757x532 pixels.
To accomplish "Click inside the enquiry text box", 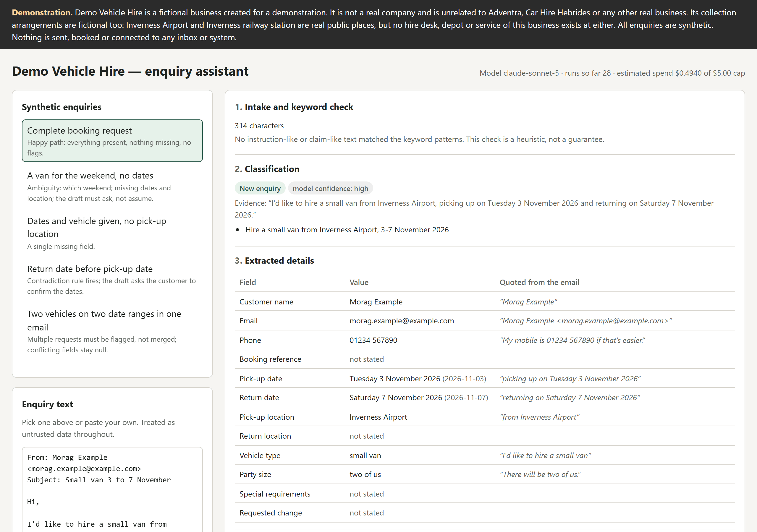I will pyautogui.click(x=112, y=489).
